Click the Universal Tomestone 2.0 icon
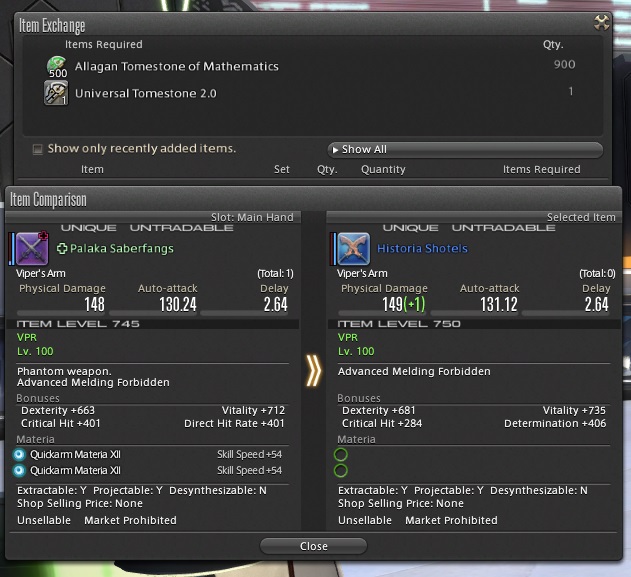This screenshot has height=577, width=631. pyautogui.click(x=56, y=93)
